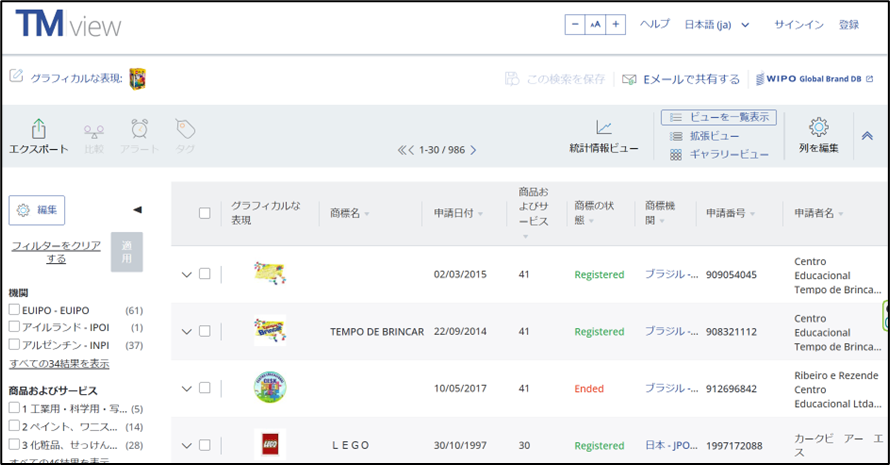Check class 3 化粧品、せっけん filter

14,444
